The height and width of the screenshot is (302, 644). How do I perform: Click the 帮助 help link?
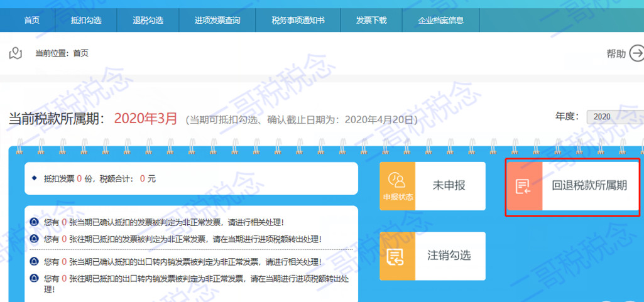pyautogui.click(x=616, y=54)
